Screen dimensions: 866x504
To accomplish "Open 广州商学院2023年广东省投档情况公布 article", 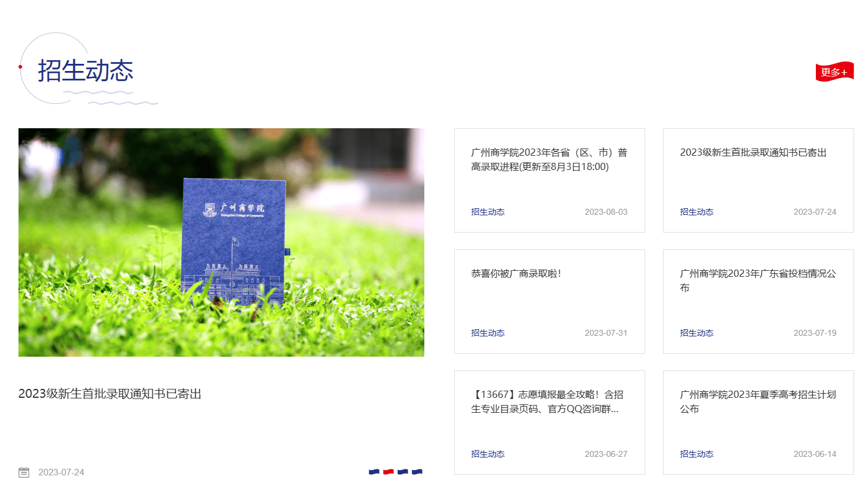I will pyautogui.click(x=757, y=280).
